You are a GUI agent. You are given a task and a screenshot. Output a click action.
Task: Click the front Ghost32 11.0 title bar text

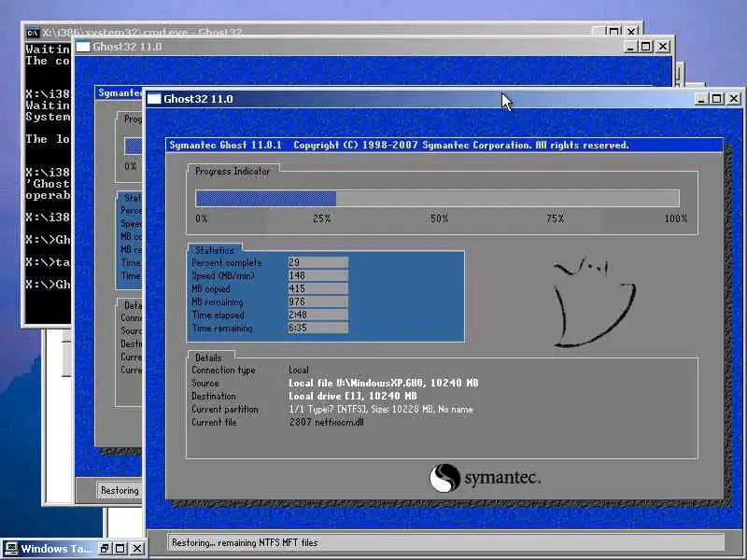point(198,99)
